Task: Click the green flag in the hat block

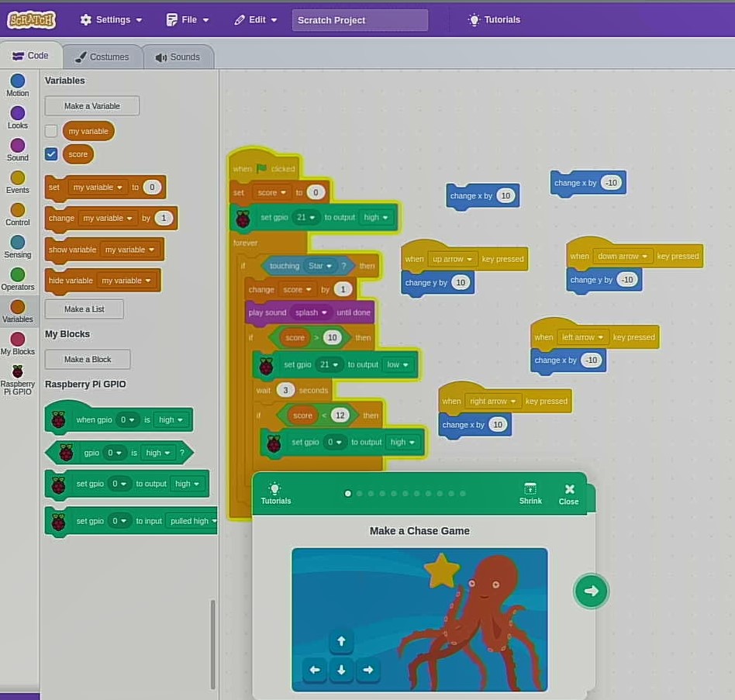Action: 261,168
